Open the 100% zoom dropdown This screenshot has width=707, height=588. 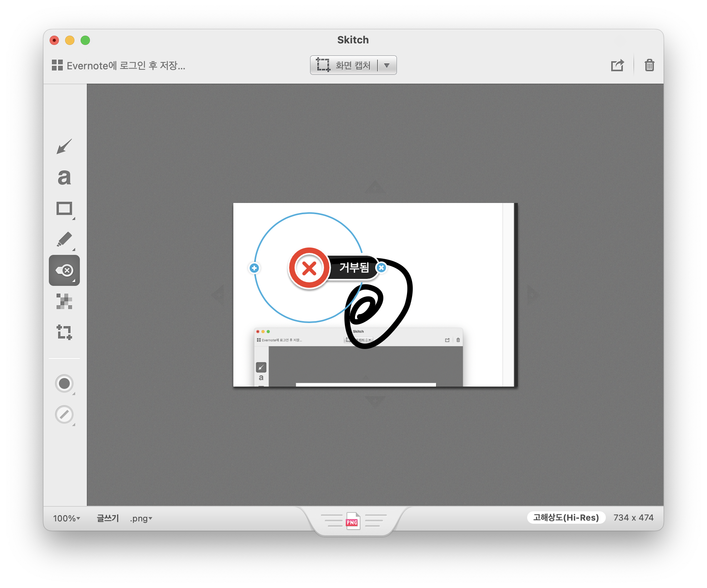tap(67, 518)
